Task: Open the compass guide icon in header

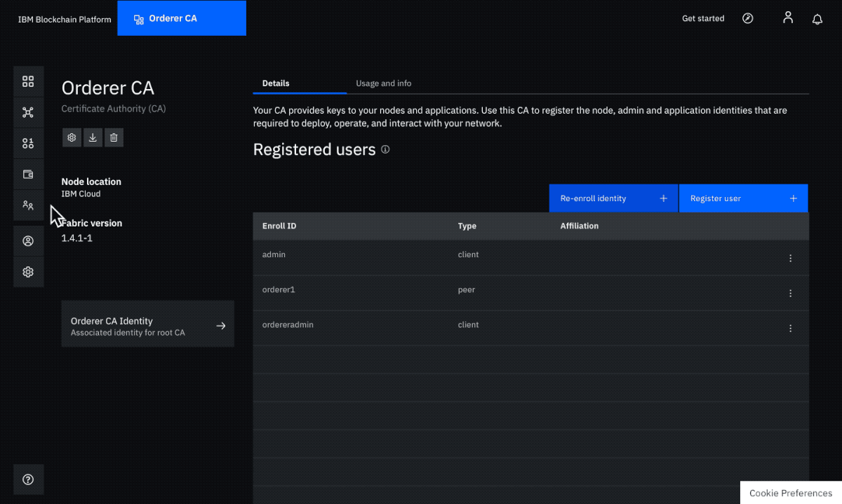Action: (x=748, y=18)
